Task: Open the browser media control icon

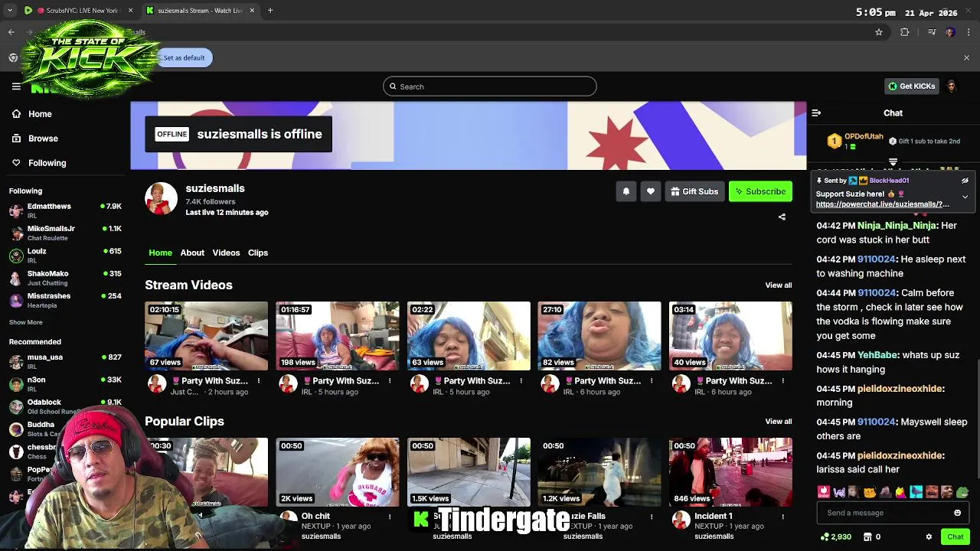Action: (x=931, y=32)
